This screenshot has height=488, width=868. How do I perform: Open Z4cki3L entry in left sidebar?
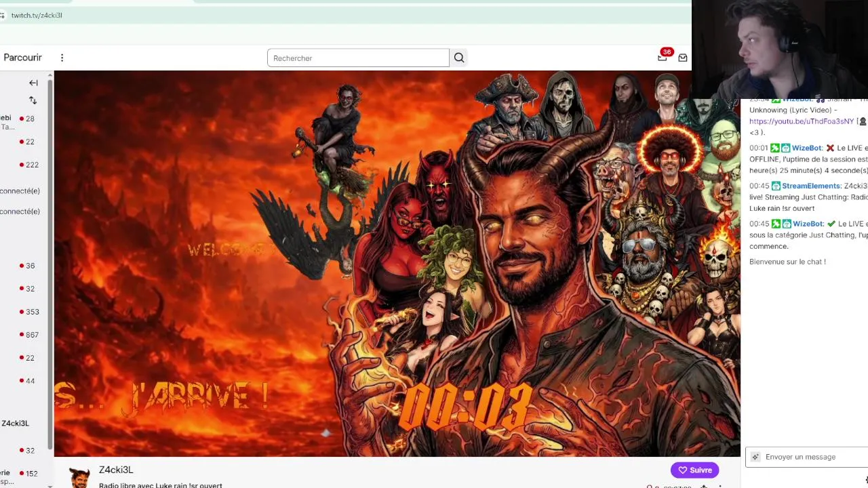15,423
